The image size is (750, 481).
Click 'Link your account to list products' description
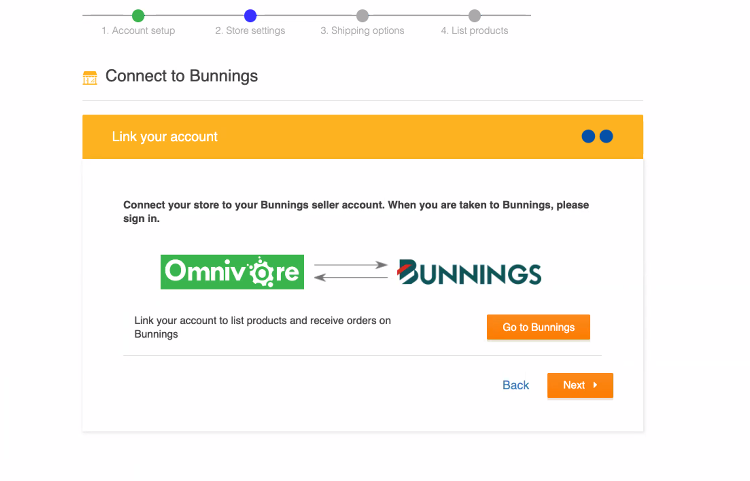(263, 328)
